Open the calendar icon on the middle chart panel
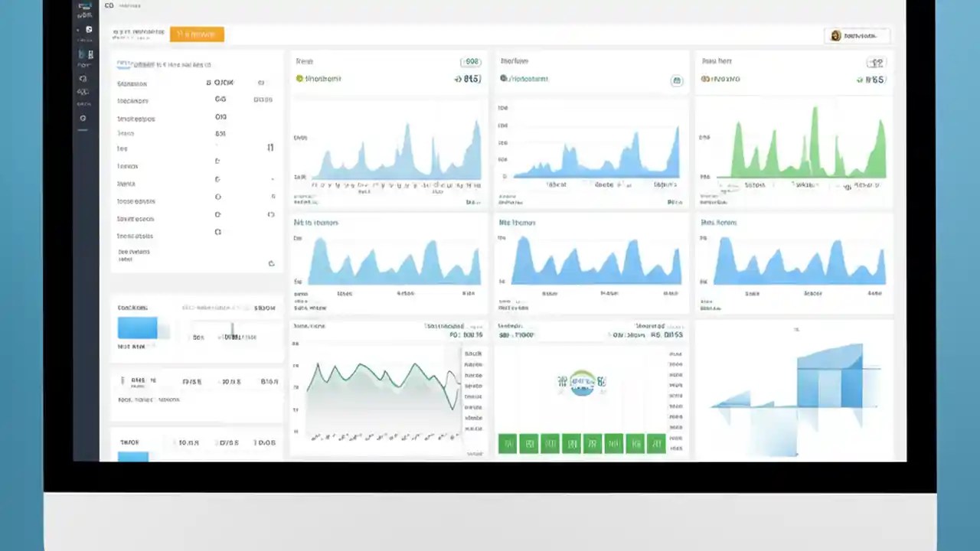 (x=677, y=80)
